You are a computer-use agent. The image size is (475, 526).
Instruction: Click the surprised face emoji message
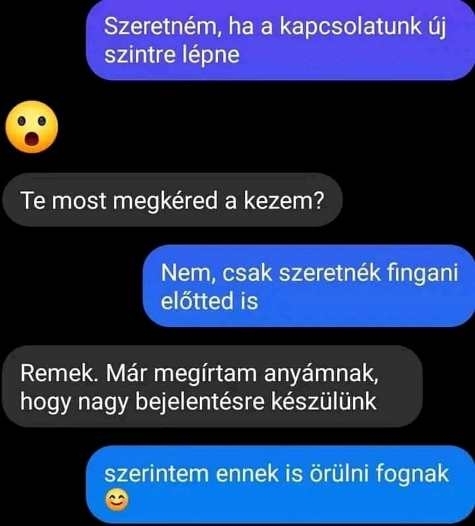pyautogui.click(x=32, y=127)
